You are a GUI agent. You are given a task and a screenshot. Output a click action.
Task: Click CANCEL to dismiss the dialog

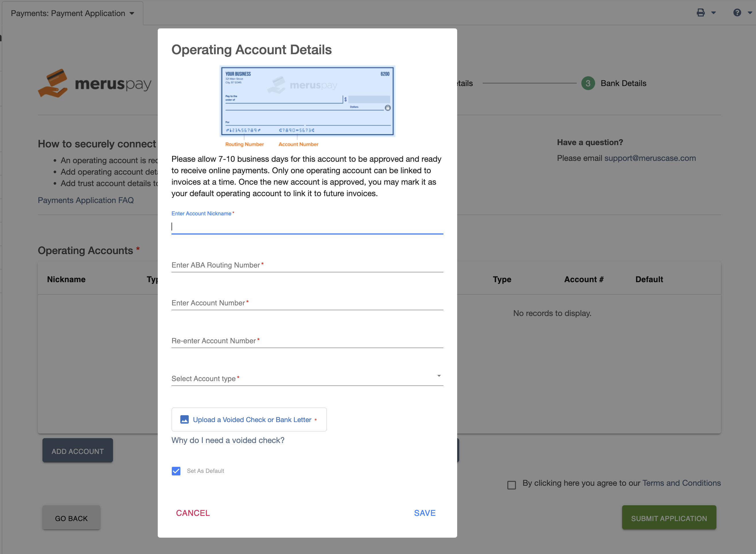point(193,513)
